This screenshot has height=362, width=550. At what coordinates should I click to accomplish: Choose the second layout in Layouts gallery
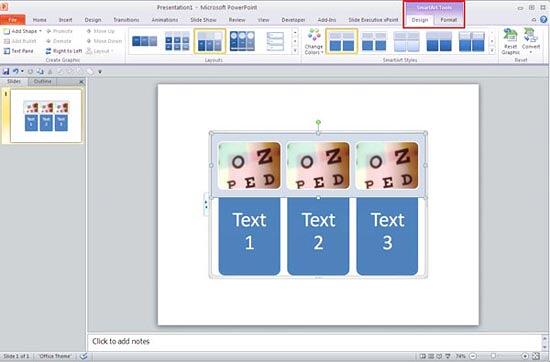(177, 41)
